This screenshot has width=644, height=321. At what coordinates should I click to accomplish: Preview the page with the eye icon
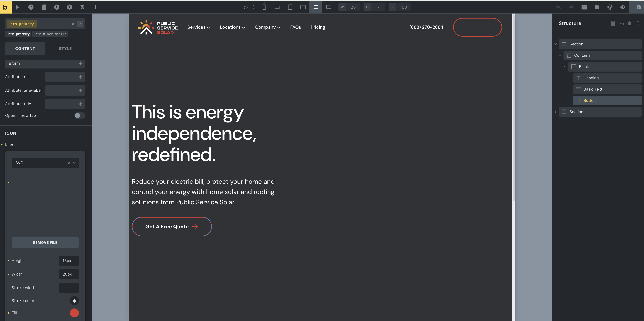pos(623,7)
